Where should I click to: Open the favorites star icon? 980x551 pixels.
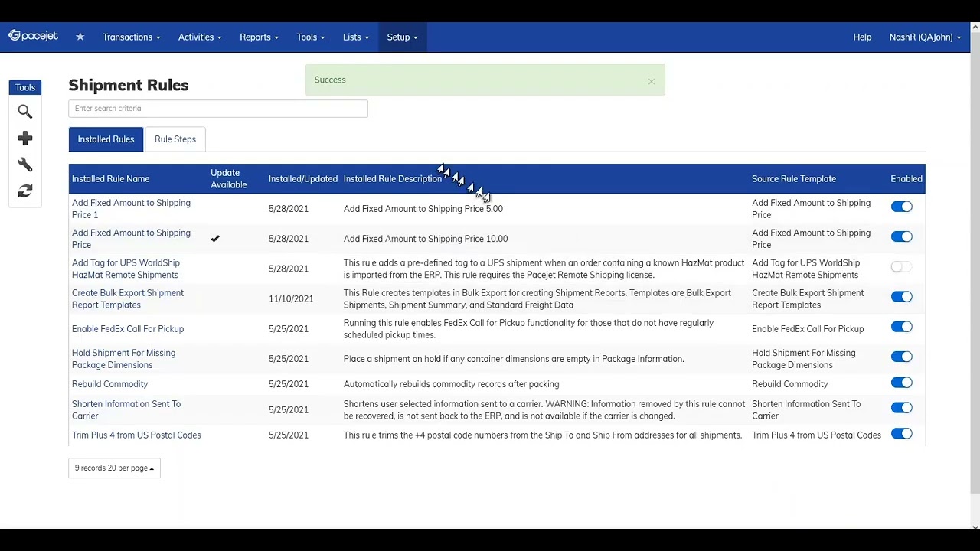[80, 37]
